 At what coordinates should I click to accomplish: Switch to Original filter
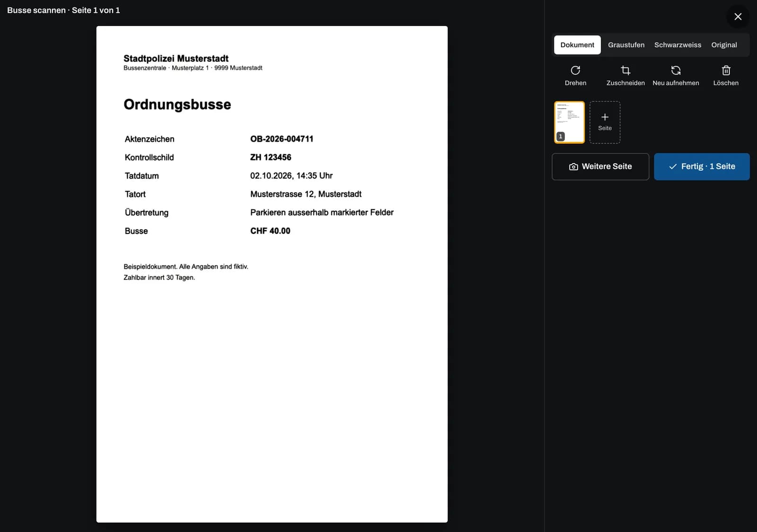coord(724,45)
